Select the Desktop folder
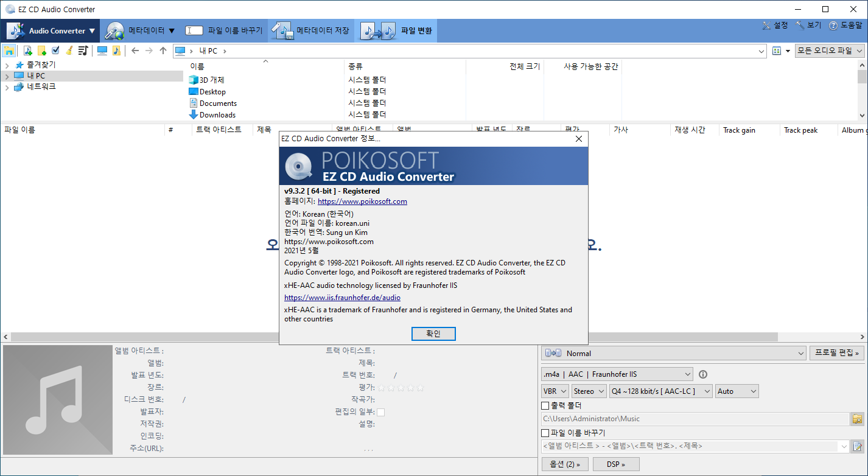Image resolution: width=868 pixels, height=476 pixels. (207, 91)
